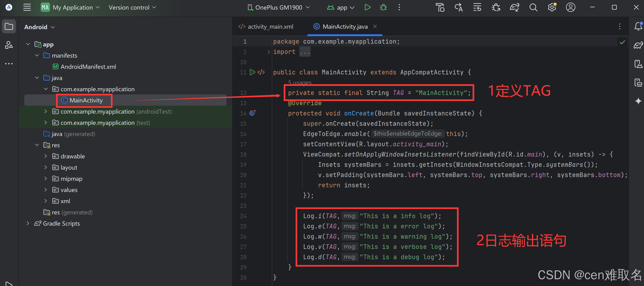Open the main hamburger menu
Viewport: 644px width, 286px height.
pyautogui.click(x=27, y=7)
